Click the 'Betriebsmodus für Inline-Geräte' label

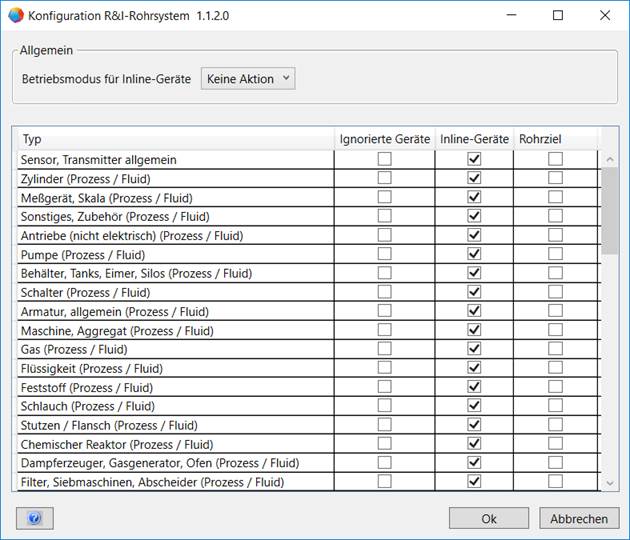pyautogui.click(x=106, y=79)
